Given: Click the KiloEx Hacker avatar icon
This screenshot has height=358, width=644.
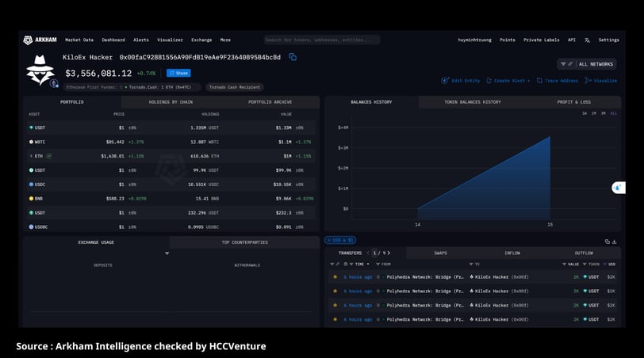Looking at the screenshot, I should click(40, 70).
